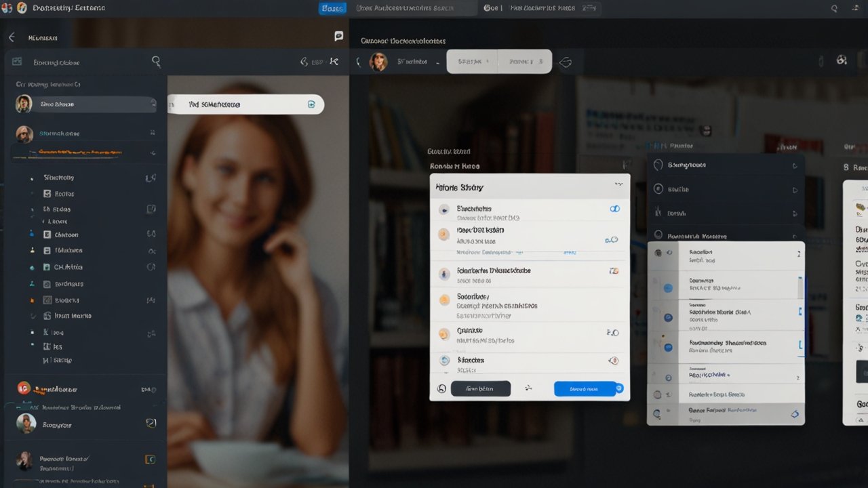The width and height of the screenshot is (868, 488).
Task: Expand the first row arrow in the dark panel
Action: [795, 165]
